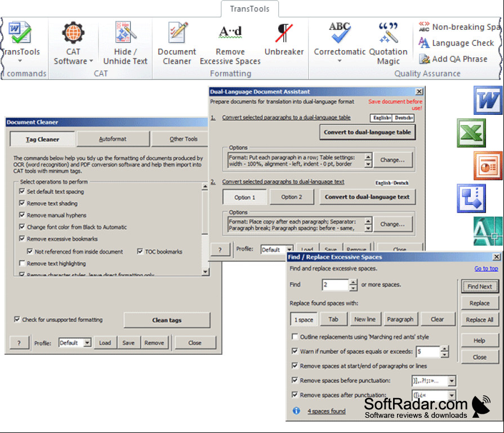Screen dimensions: 504x433
Task: Click the Language Check ribbon item
Action: pos(456,43)
